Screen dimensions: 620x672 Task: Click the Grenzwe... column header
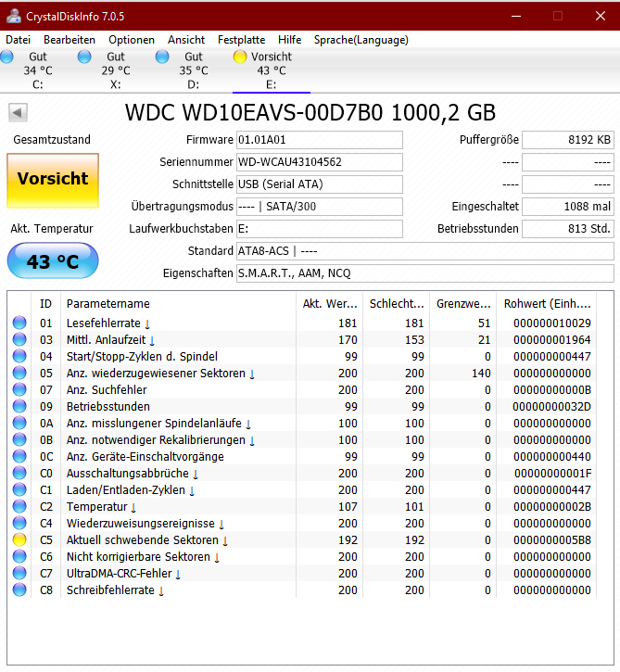(x=463, y=304)
